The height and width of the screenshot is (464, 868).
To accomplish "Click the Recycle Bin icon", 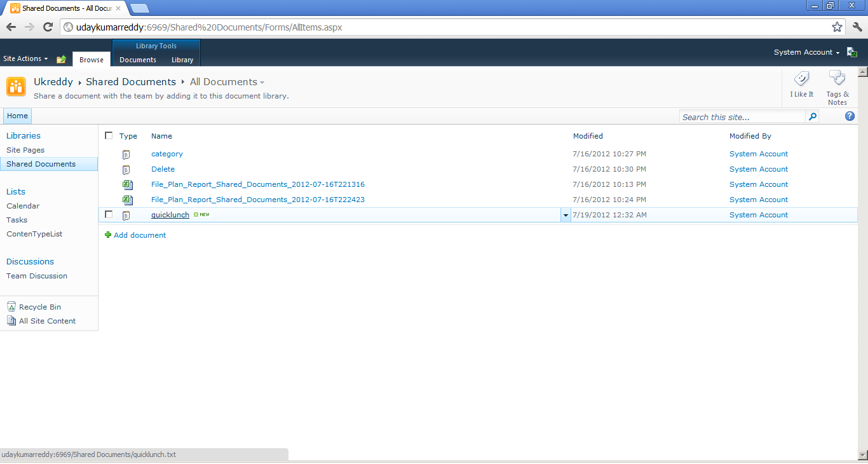I will tap(11, 306).
